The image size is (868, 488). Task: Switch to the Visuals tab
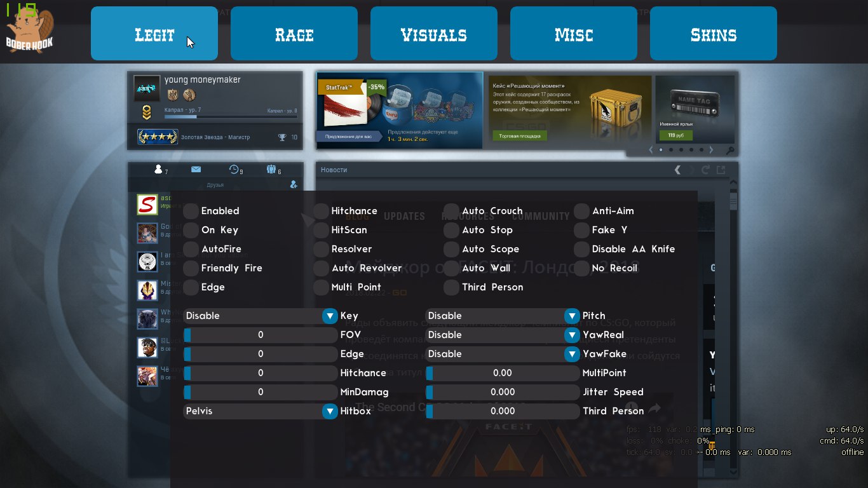pyautogui.click(x=434, y=34)
